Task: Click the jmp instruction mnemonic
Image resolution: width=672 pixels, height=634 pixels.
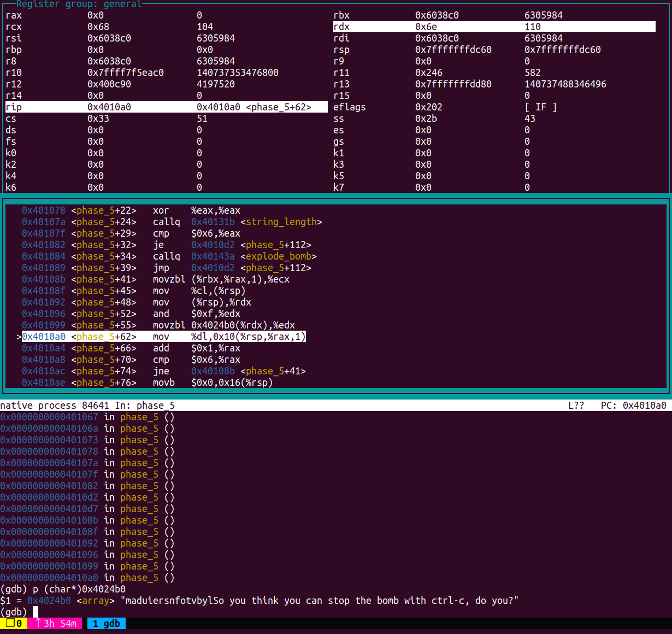Action: click(x=161, y=268)
